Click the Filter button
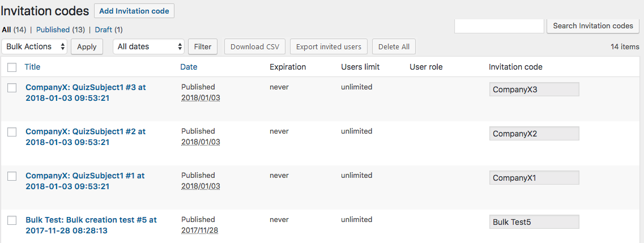The image size is (644, 243). [x=202, y=47]
